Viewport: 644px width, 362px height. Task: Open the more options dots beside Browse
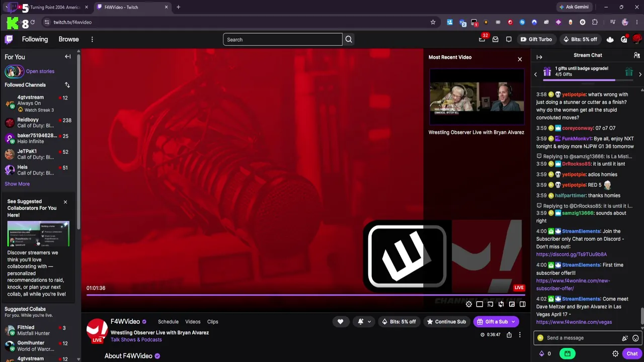click(92, 39)
